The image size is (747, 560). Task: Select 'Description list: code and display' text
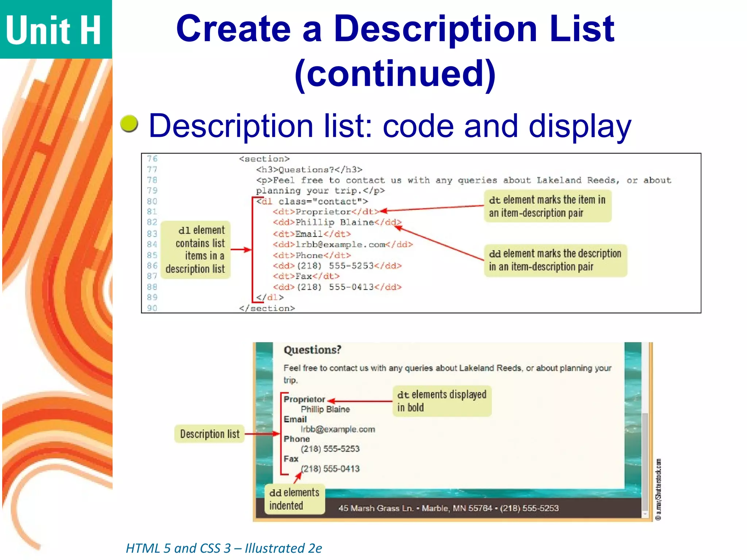(390, 126)
